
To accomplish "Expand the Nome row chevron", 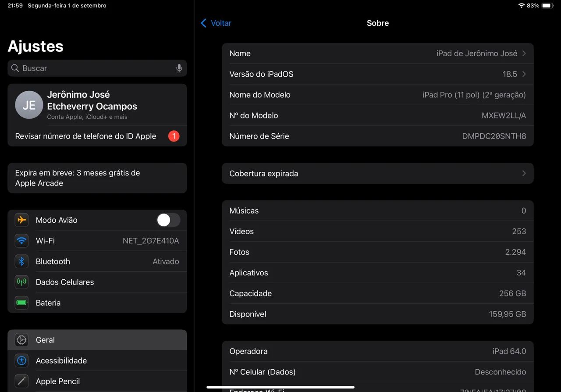I will pyautogui.click(x=524, y=53).
